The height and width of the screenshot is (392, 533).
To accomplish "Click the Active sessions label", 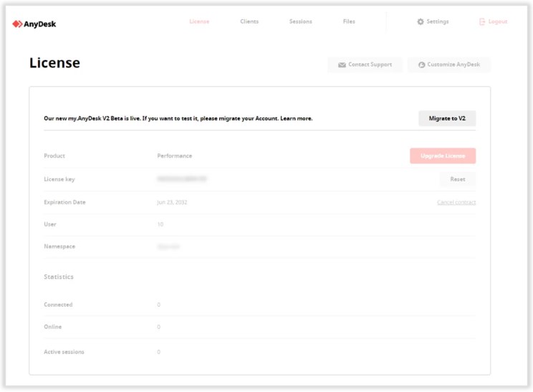I will click(64, 352).
